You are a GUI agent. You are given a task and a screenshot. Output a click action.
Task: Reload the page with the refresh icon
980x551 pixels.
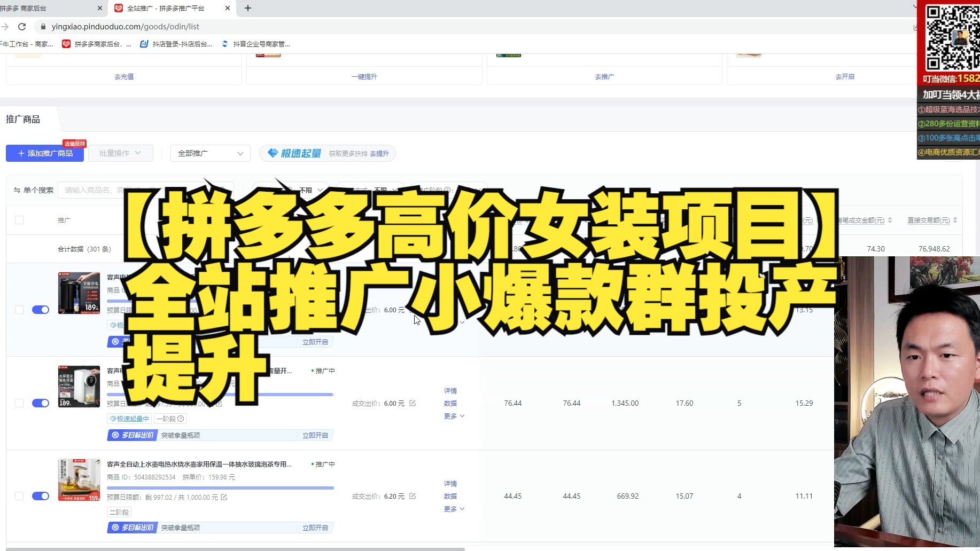(22, 26)
